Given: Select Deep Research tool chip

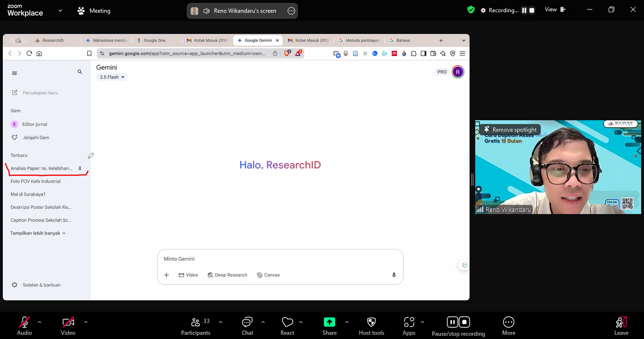Looking at the screenshot, I should coord(227,275).
